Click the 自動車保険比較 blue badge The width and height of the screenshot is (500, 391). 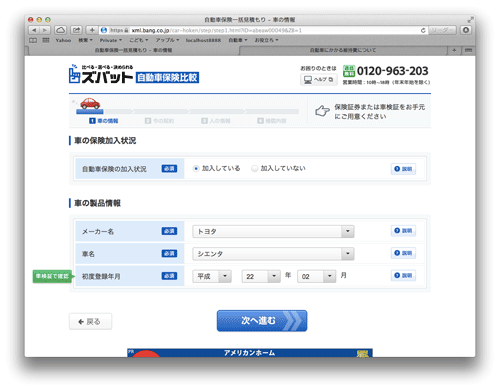[167, 78]
